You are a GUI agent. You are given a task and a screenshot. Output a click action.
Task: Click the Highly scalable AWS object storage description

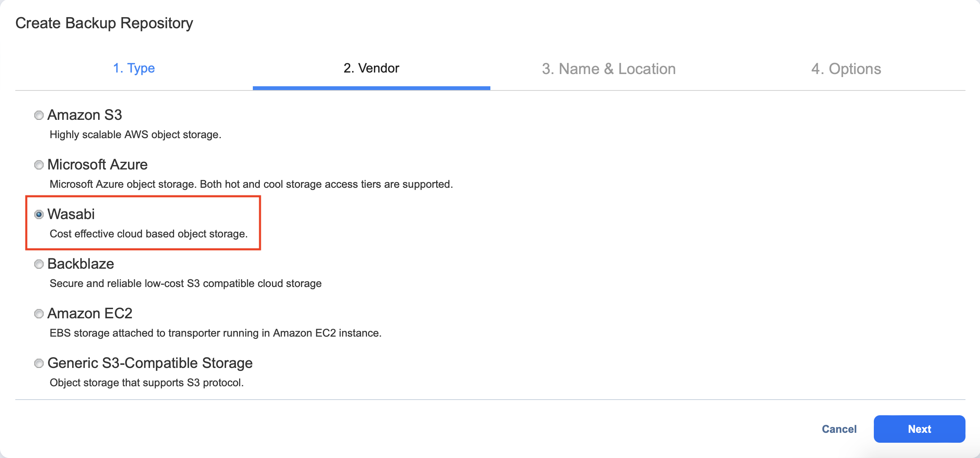(135, 134)
